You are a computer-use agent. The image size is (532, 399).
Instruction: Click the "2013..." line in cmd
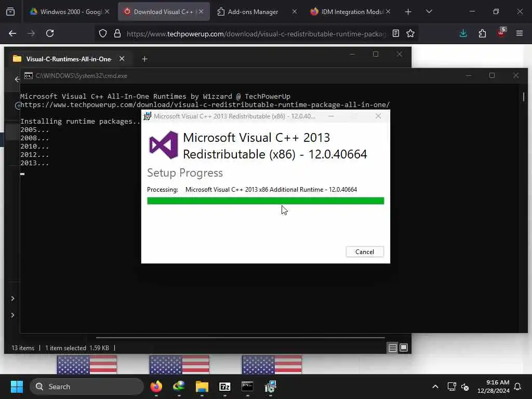click(x=34, y=163)
